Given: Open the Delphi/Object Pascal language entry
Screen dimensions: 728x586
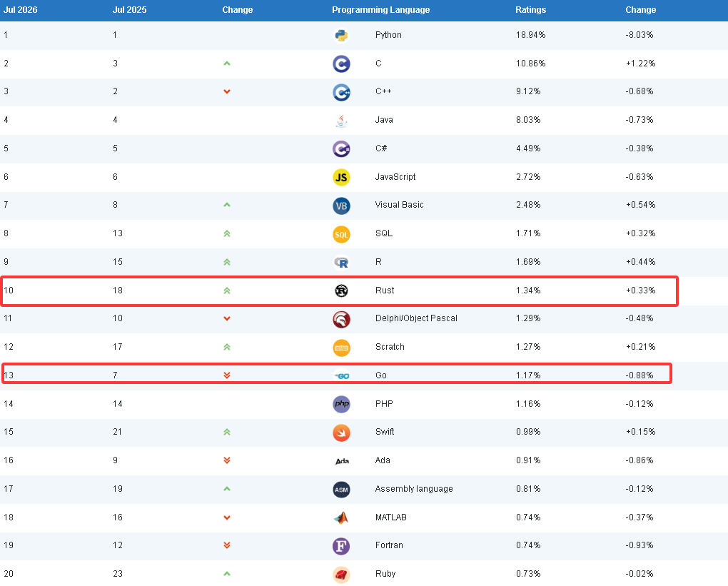Looking at the screenshot, I should tap(416, 318).
